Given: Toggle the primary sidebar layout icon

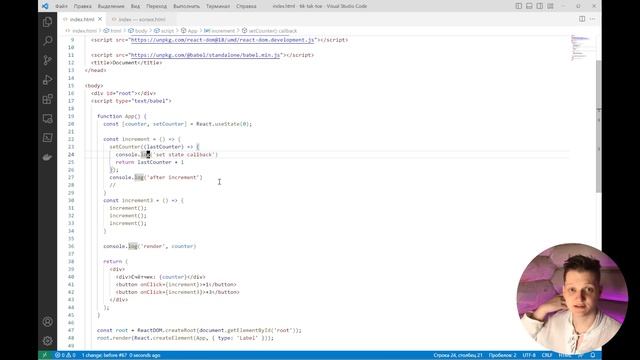Looking at the screenshot, I should [518, 6].
